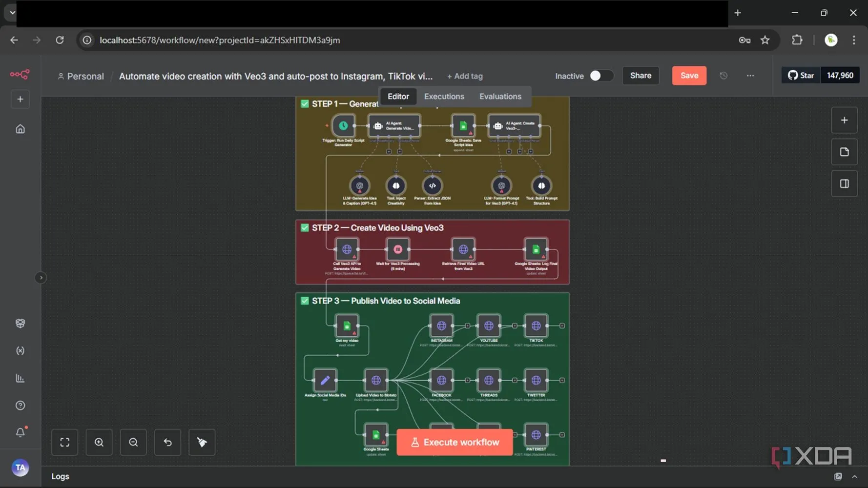Viewport: 868px width, 488px height.
Task: Toggle the Inactive workflow switch
Action: coord(601,76)
